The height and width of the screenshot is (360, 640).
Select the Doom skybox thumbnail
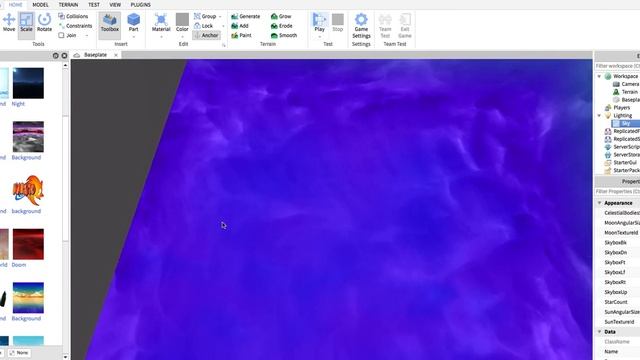coord(28,244)
